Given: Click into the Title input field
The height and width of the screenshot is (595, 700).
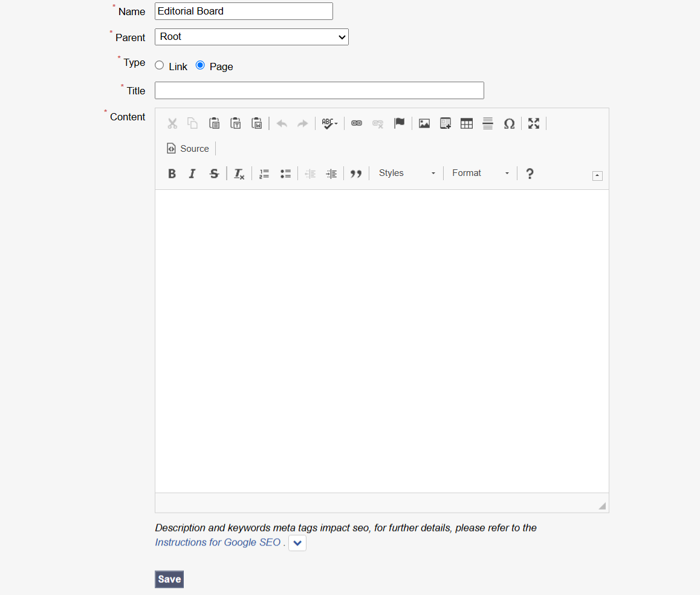Looking at the screenshot, I should tap(319, 91).
